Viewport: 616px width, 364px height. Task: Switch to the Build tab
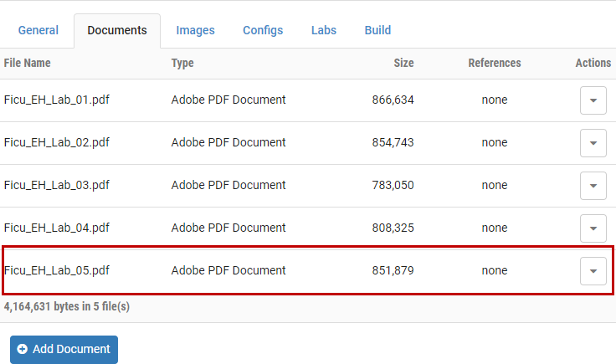click(x=377, y=30)
